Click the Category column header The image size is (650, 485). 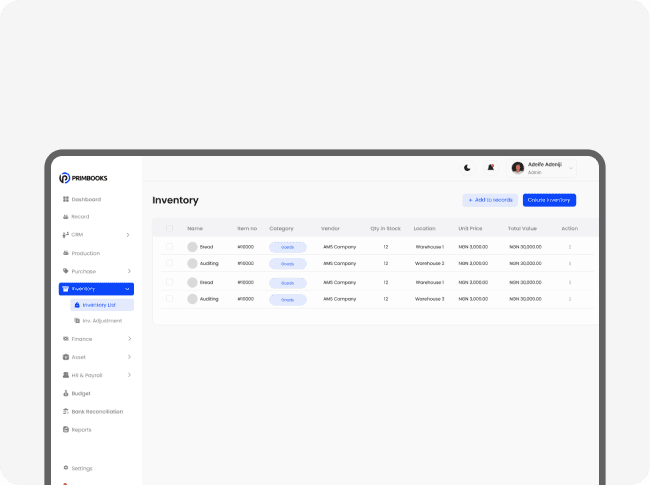281,228
